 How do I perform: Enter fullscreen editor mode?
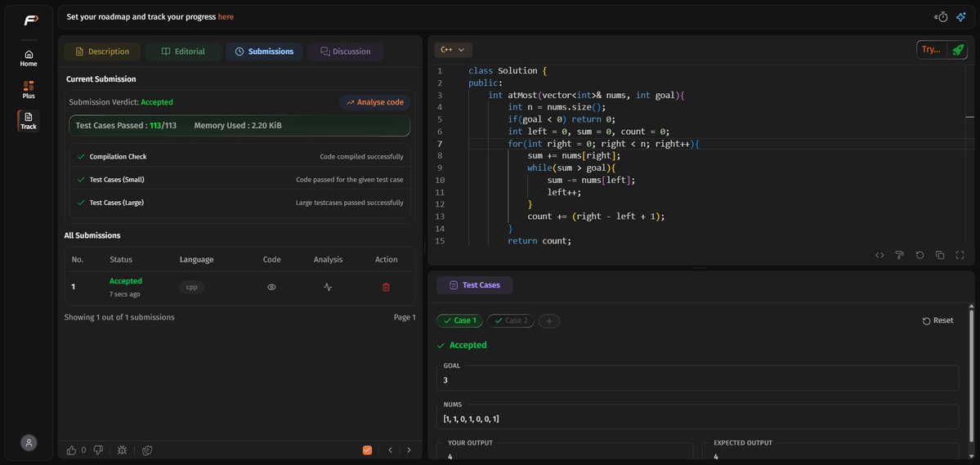[x=960, y=255]
